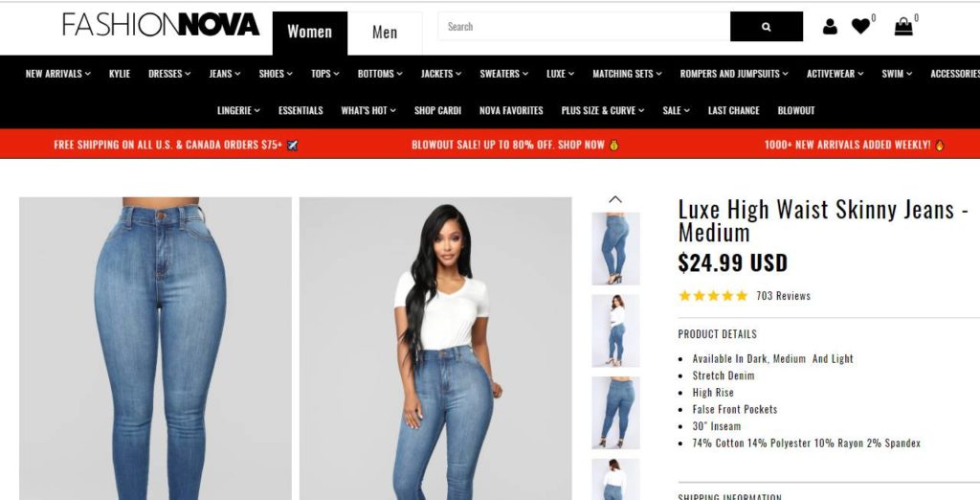Screen dimensions: 980x500
Task: Open the wishlist heart icon
Action: coord(860,26)
